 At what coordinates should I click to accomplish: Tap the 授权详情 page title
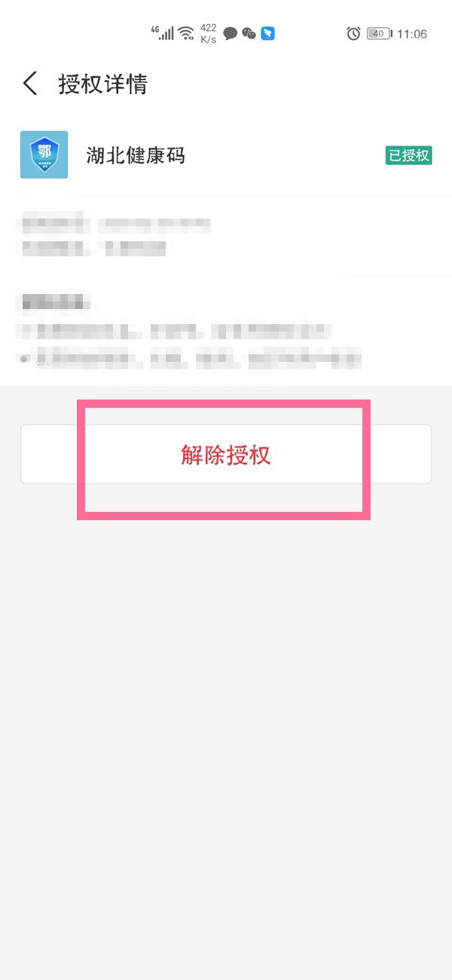click(x=103, y=84)
